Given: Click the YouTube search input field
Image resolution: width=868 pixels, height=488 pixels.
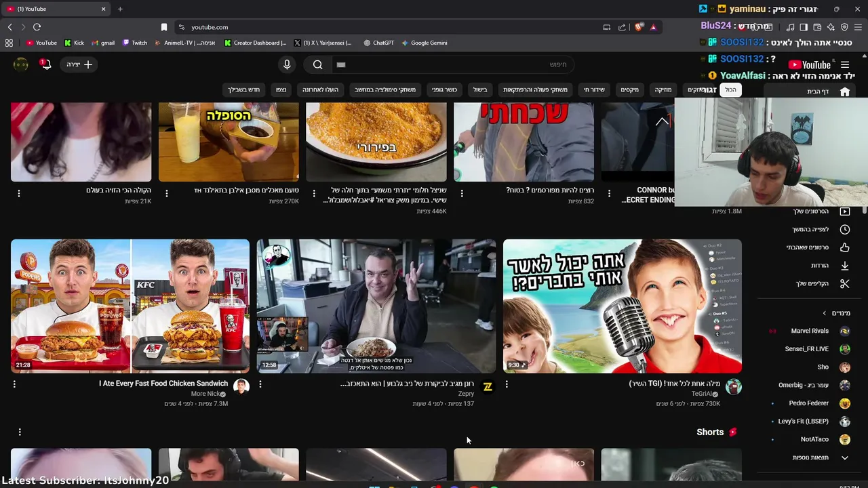Looking at the screenshot, I should pyautogui.click(x=453, y=64).
